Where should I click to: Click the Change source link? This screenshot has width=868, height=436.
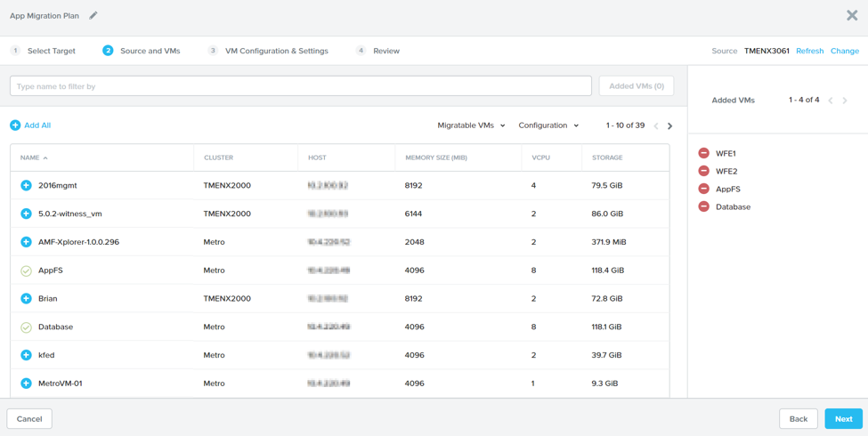point(845,51)
